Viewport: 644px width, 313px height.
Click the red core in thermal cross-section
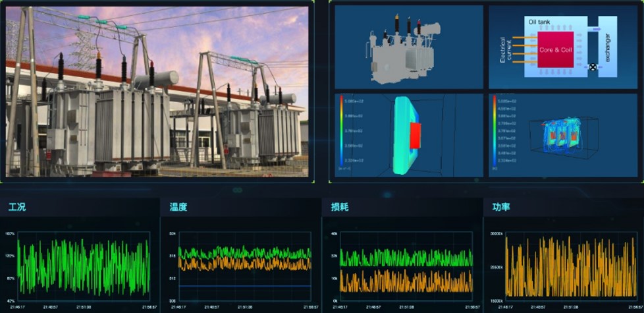pyautogui.click(x=414, y=135)
